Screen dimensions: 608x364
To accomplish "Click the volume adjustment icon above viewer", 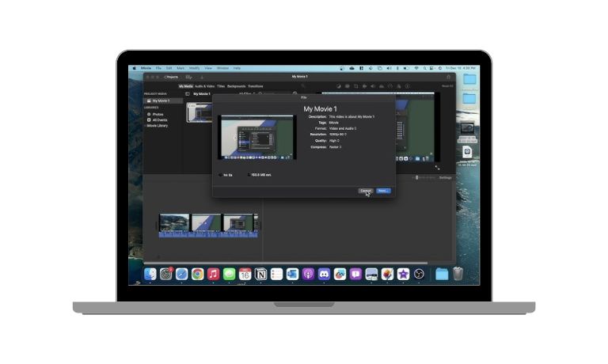I will [x=374, y=85].
